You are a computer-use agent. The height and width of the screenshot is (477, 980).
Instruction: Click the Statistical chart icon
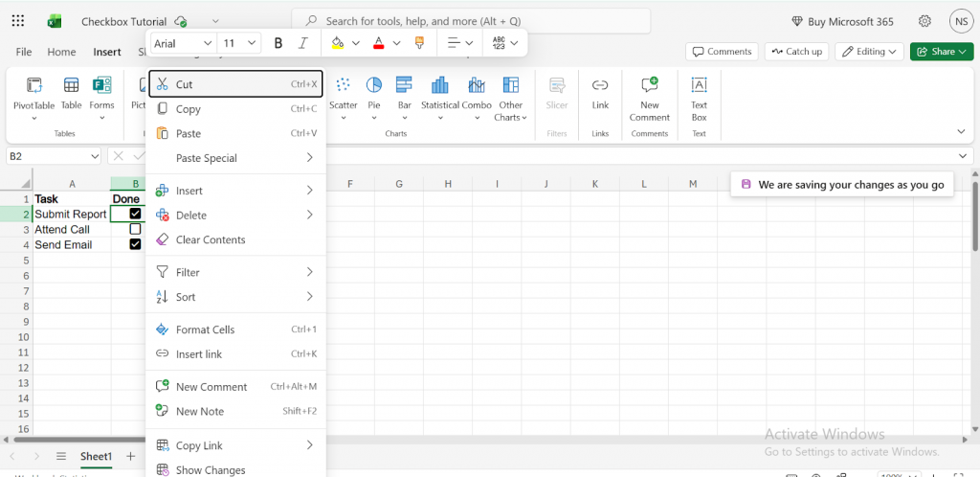439,95
